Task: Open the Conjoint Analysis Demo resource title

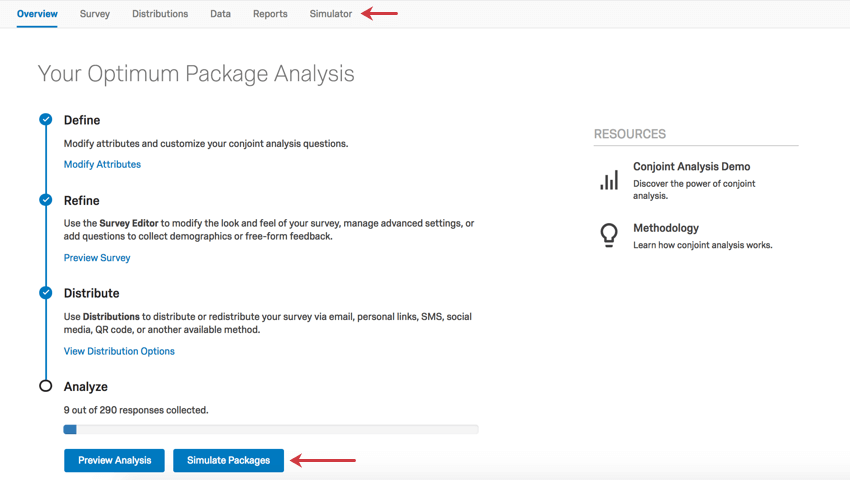Action: (x=691, y=167)
